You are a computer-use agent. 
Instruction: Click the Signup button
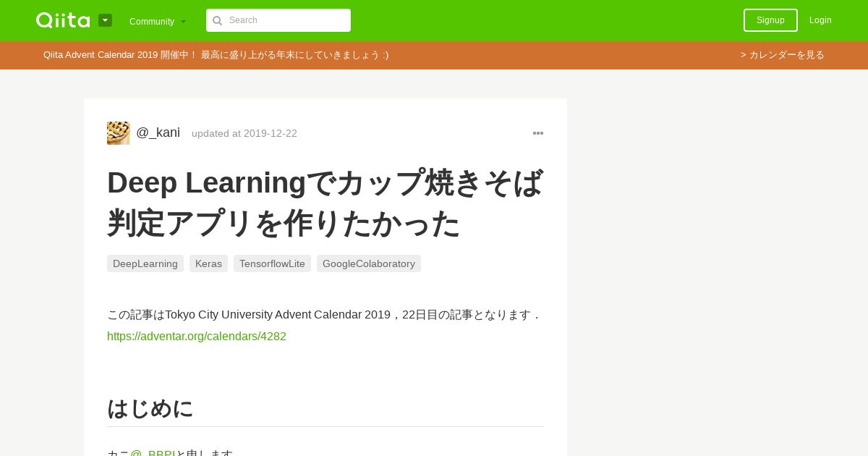(770, 20)
